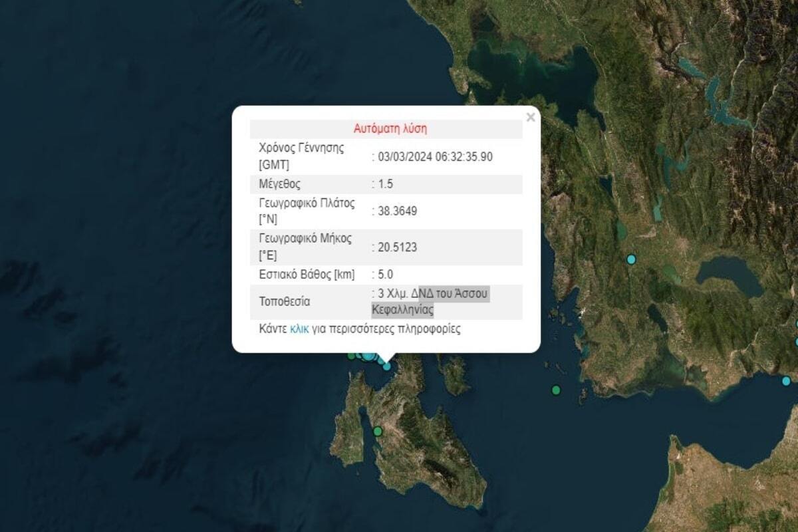Close the earthquake info popup

530,118
